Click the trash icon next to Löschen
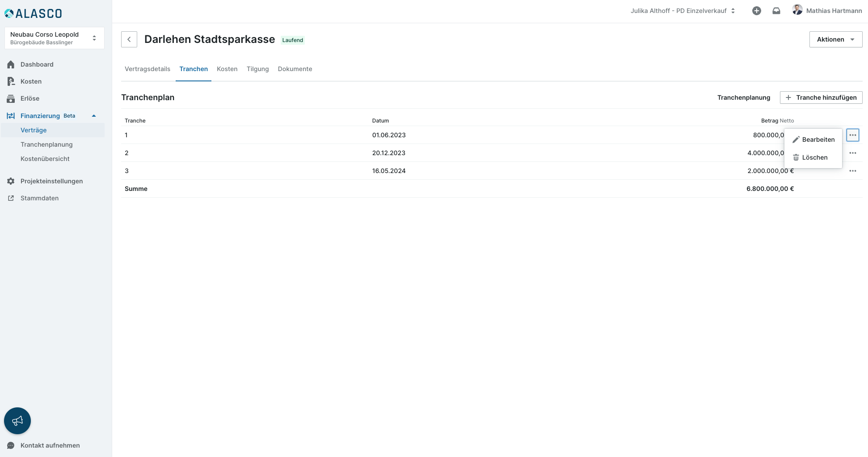The height and width of the screenshot is (457, 868). pos(796,157)
